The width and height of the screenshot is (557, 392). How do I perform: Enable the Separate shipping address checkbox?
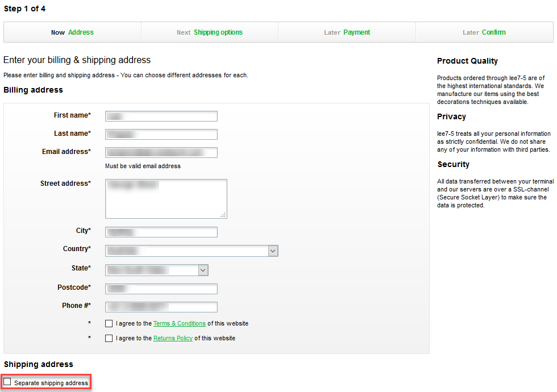click(7, 381)
